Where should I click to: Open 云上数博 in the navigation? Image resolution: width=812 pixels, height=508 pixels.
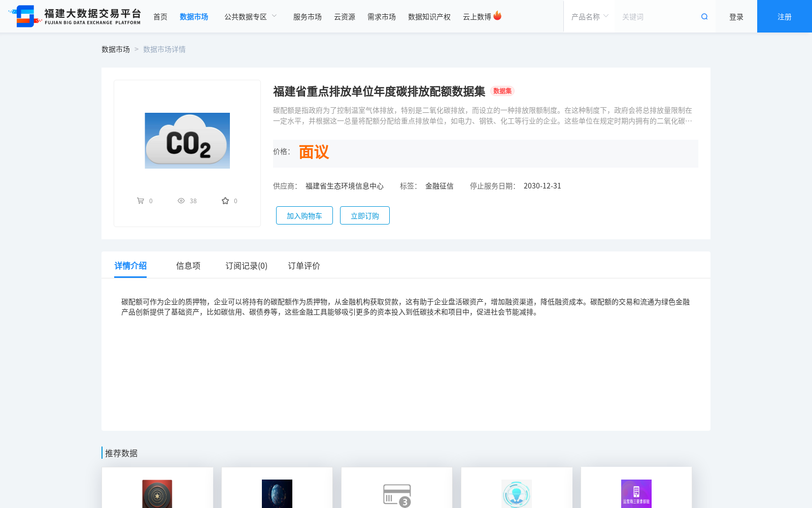(477, 17)
